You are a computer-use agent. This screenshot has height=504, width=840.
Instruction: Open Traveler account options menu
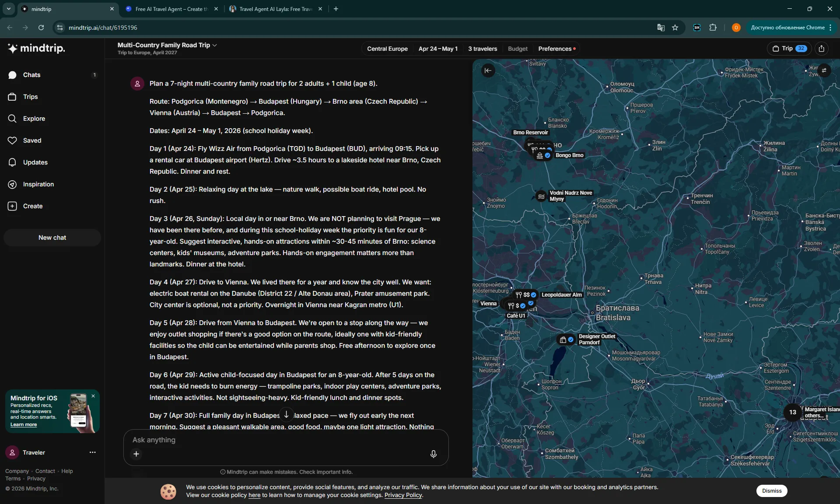92,452
